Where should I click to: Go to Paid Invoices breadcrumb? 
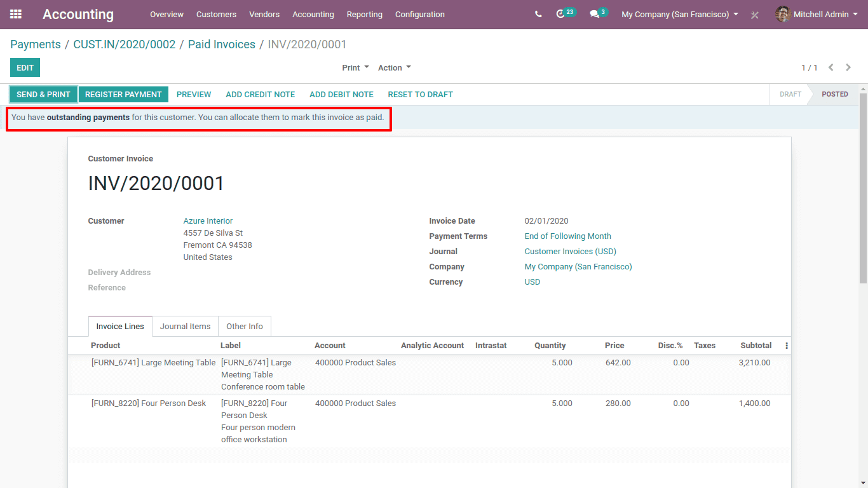click(222, 44)
